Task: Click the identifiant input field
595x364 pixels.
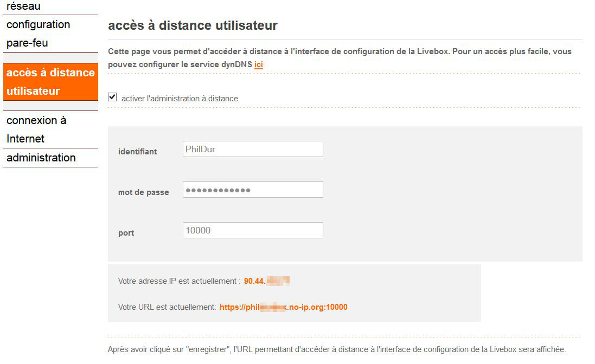Action: coord(253,148)
